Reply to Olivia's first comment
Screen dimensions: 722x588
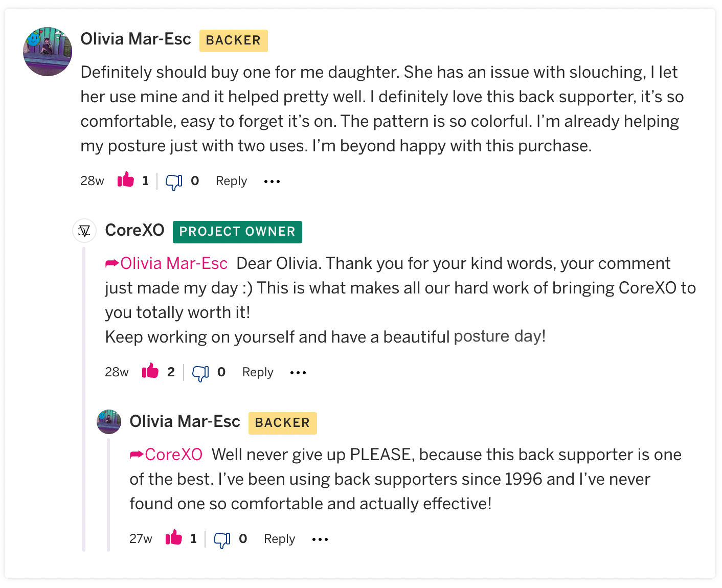pos(231,181)
